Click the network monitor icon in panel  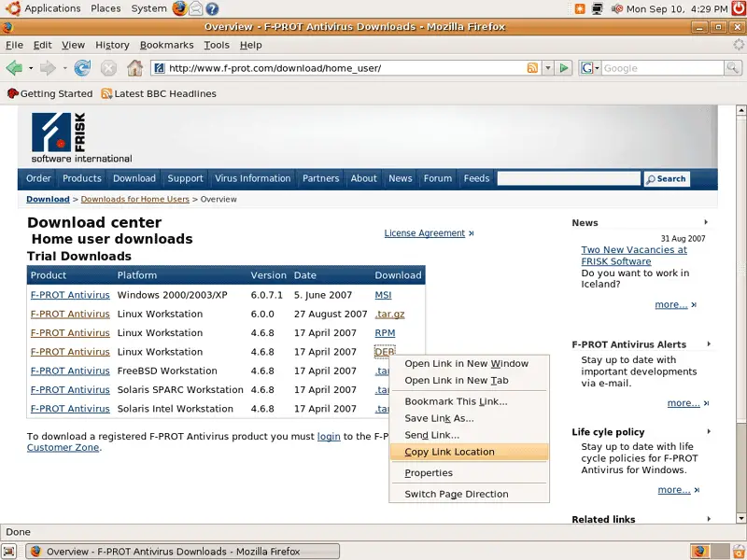click(597, 8)
